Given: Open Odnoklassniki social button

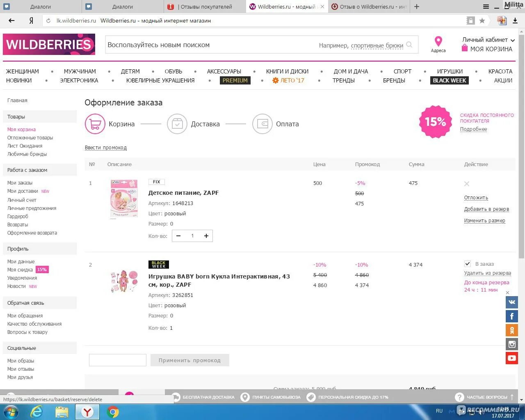Looking at the screenshot, I should [512, 330].
